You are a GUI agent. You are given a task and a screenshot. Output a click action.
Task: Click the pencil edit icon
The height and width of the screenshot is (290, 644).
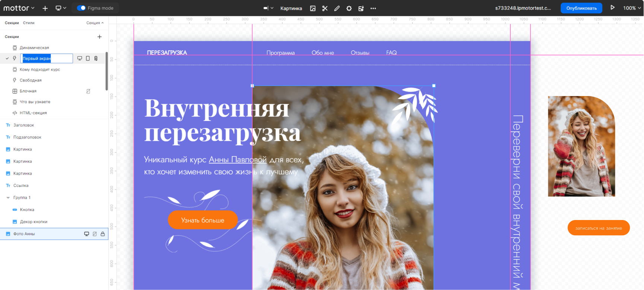[337, 8]
